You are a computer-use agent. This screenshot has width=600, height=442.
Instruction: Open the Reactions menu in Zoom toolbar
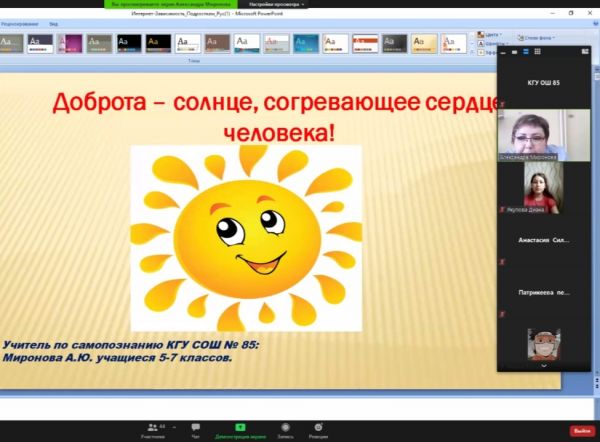point(318,428)
